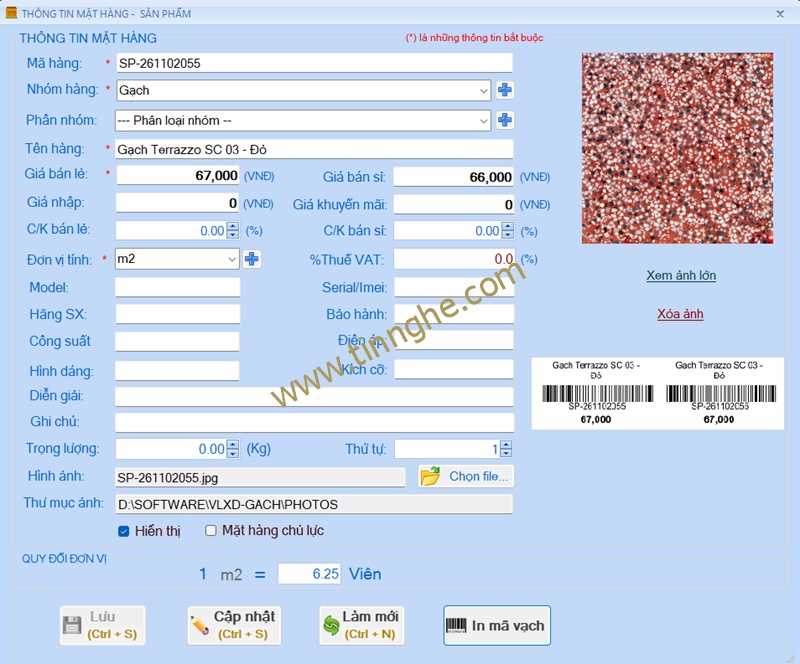Expand the Phân nhóm dropdown list
Image resolution: width=800 pixels, height=664 pixels.
pyautogui.click(x=484, y=121)
